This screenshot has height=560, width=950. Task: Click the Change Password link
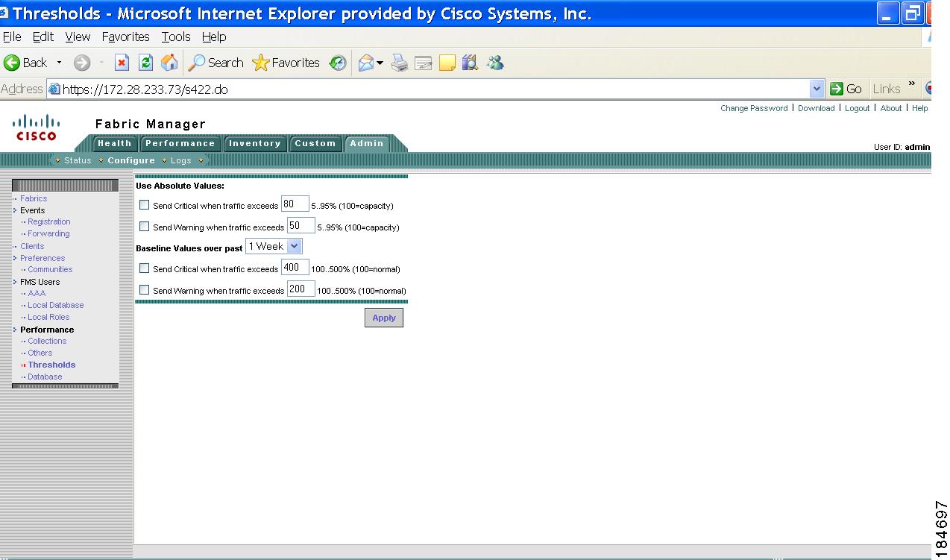[x=754, y=108]
